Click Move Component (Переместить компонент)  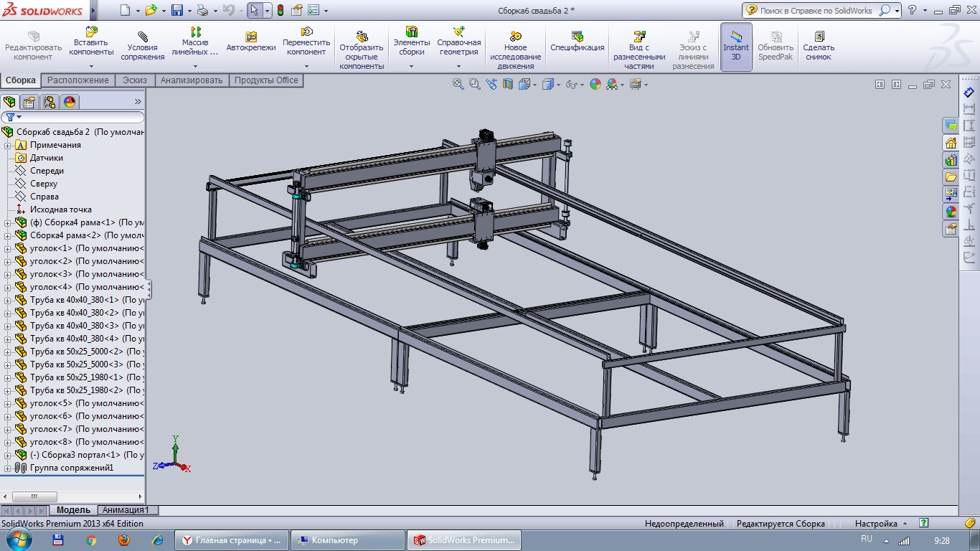point(306,42)
